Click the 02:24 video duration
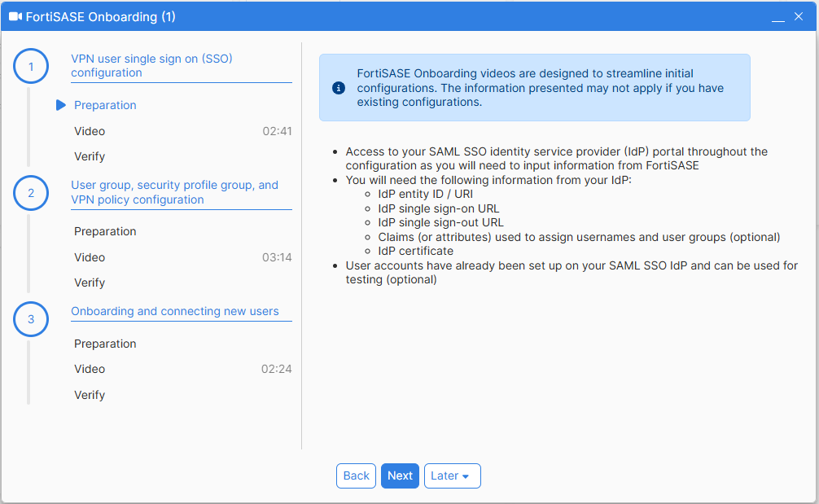 pyautogui.click(x=276, y=370)
